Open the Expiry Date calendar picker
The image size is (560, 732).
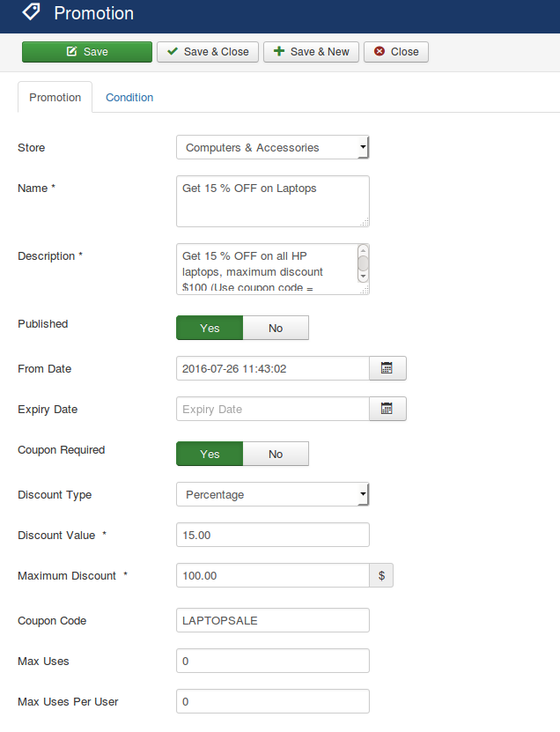coord(387,409)
